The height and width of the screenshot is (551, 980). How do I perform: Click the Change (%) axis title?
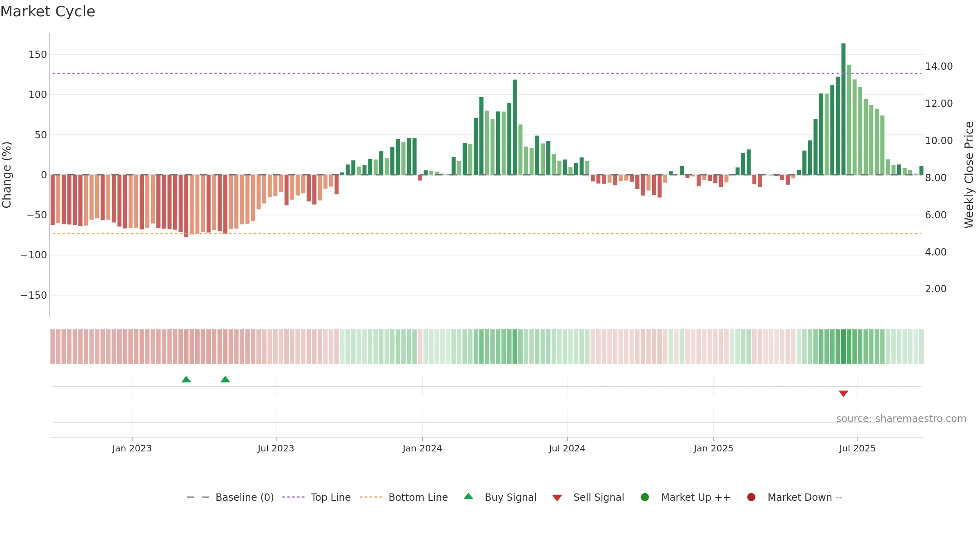(x=7, y=175)
